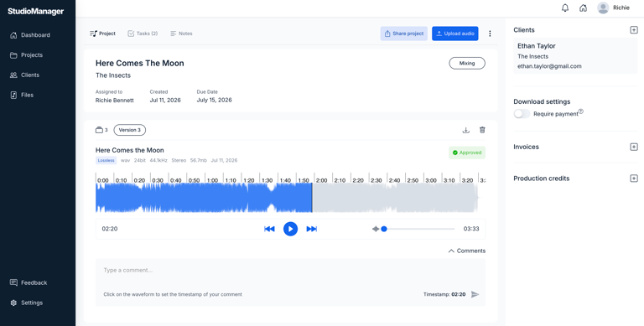The image size is (644, 326).
Task: Play the Here Comes the Moon track
Action: point(290,229)
